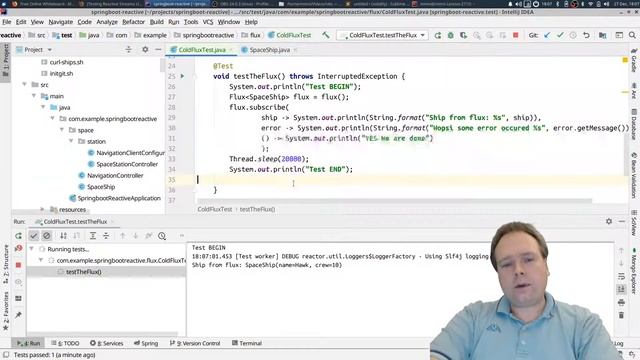This screenshot has width=640, height=360.
Task: Hide the Project tool window
Action: [158, 50]
